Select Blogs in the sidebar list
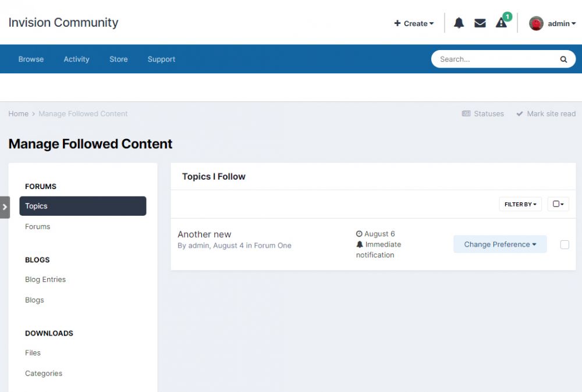The image size is (582, 392). coord(34,300)
